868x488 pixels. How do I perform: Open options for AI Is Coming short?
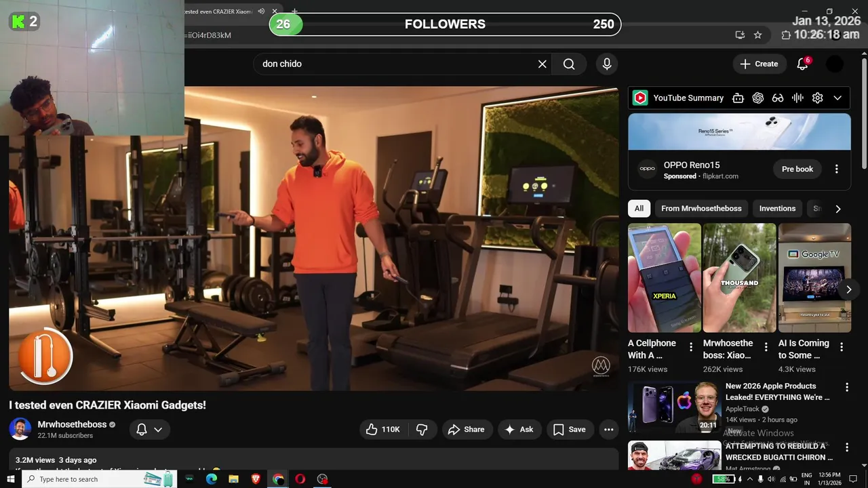coord(842,347)
